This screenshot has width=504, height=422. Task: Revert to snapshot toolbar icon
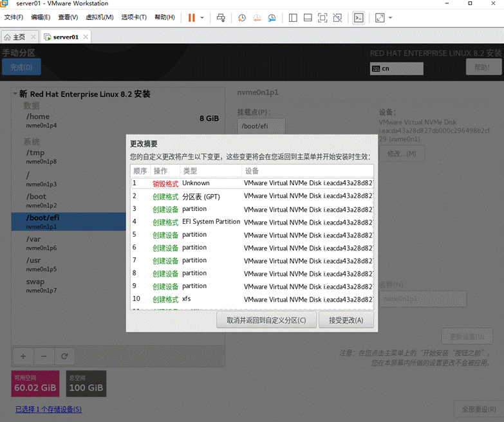[257, 17]
